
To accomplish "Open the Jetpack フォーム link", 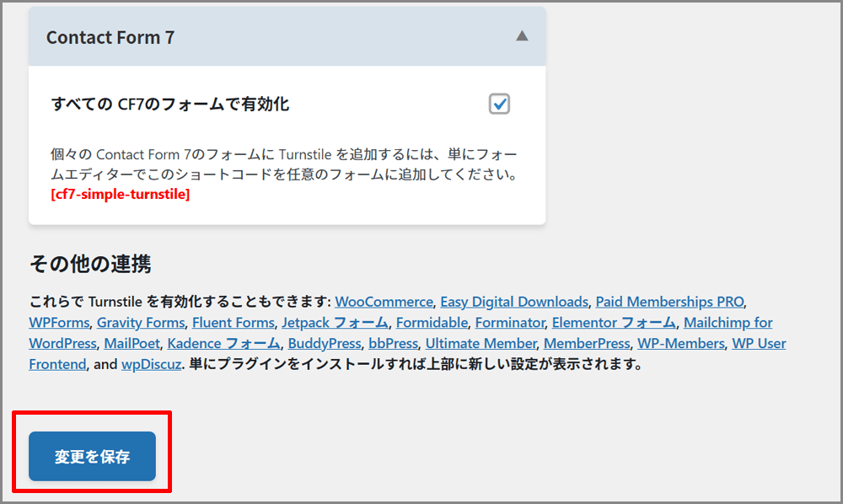I will [x=335, y=323].
